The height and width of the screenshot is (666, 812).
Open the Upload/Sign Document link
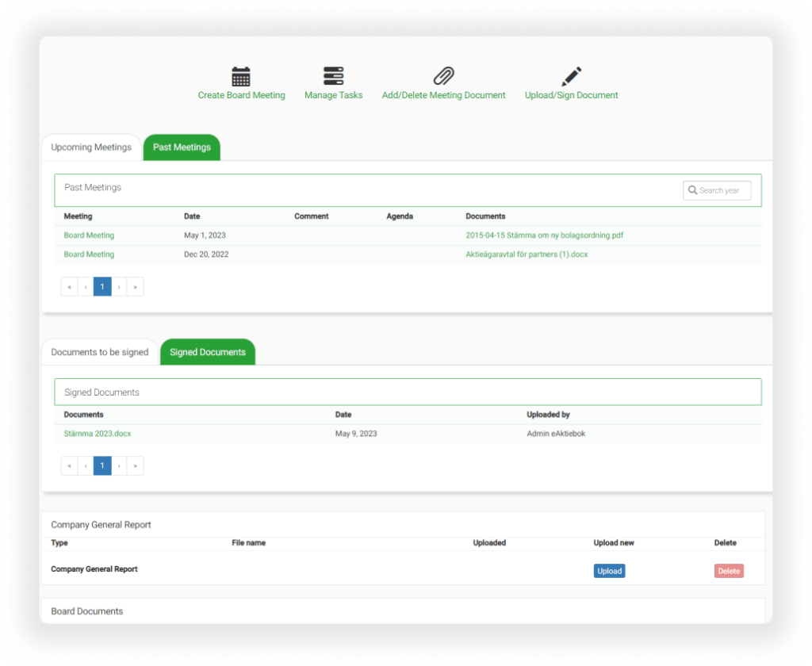point(571,95)
